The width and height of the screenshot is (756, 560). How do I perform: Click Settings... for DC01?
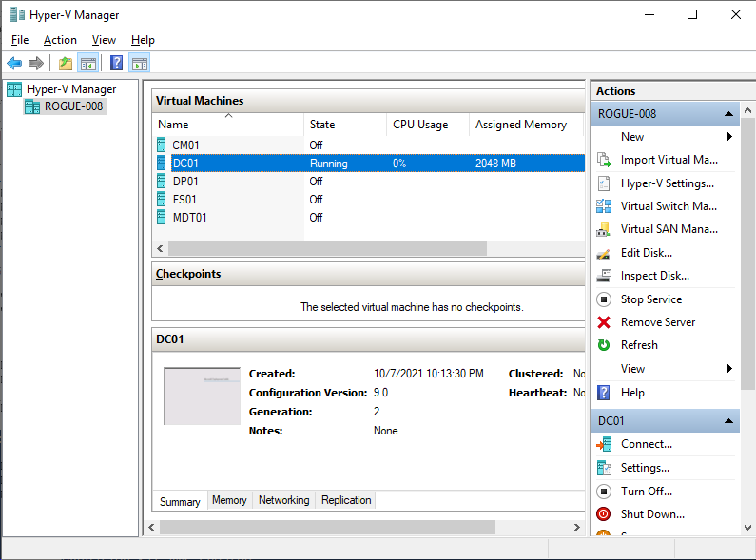pos(645,468)
